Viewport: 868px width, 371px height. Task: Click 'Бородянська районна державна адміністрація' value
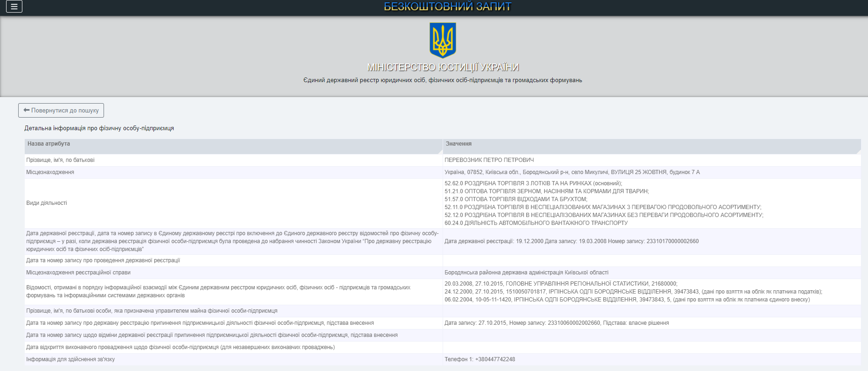pos(526,273)
